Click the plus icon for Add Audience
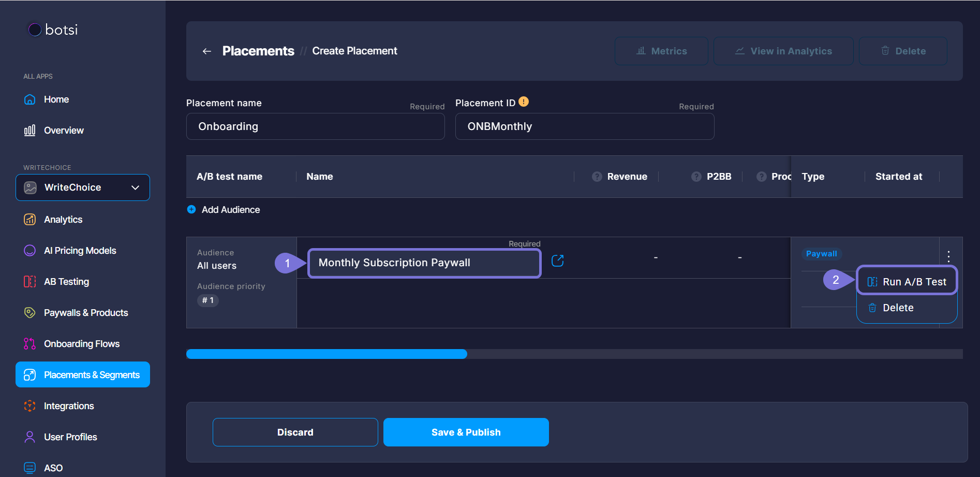The width and height of the screenshot is (980, 477). tap(191, 210)
